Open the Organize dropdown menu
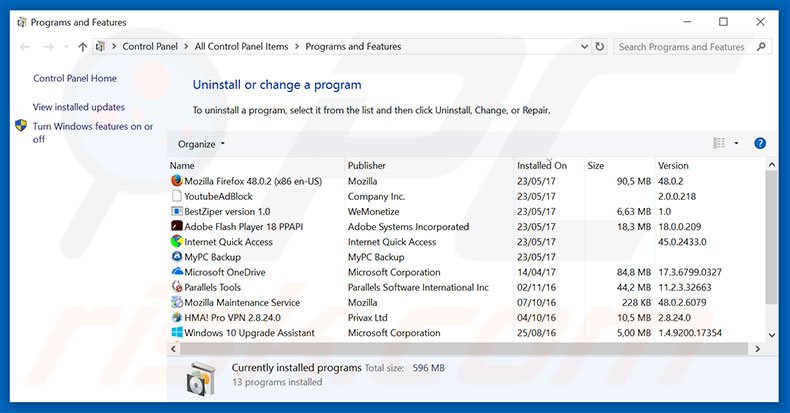 202,144
